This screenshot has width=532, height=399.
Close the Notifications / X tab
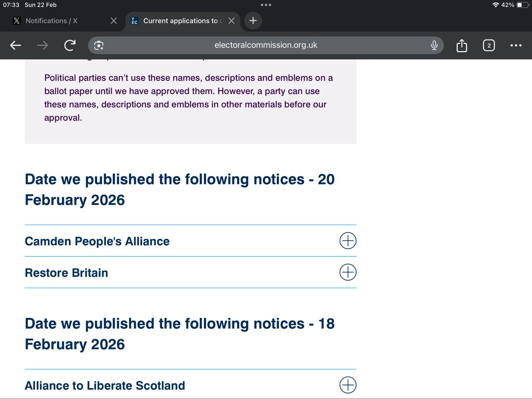pos(113,21)
